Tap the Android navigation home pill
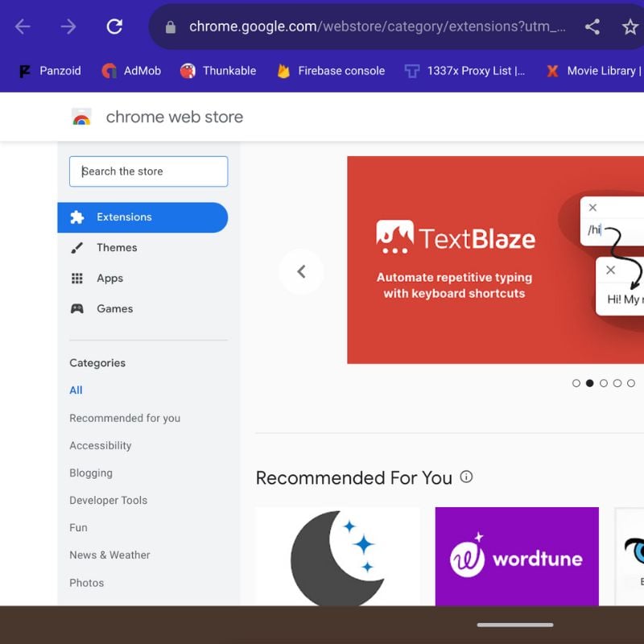Screen dimensions: 644x644 [515, 625]
